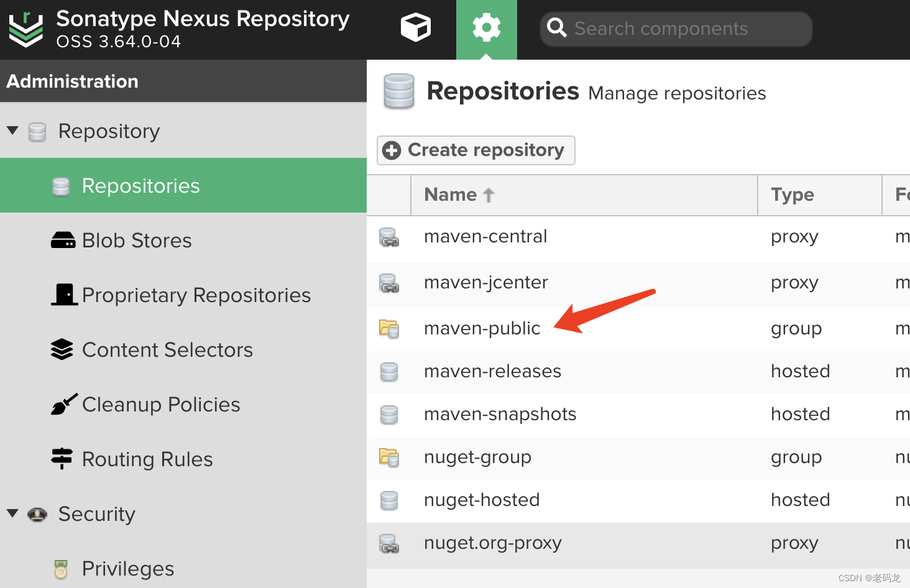Click the nuget.org-proxy proxy icon
Image resolution: width=910 pixels, height=588 pixels.
pyautogui.click(x=389, y=544)
